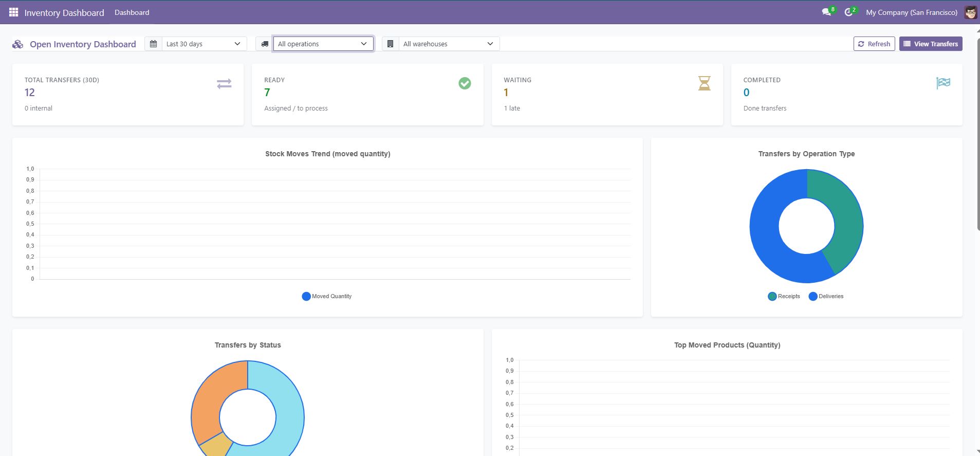Click the Inventory Dashboard app title

(64, 12)
